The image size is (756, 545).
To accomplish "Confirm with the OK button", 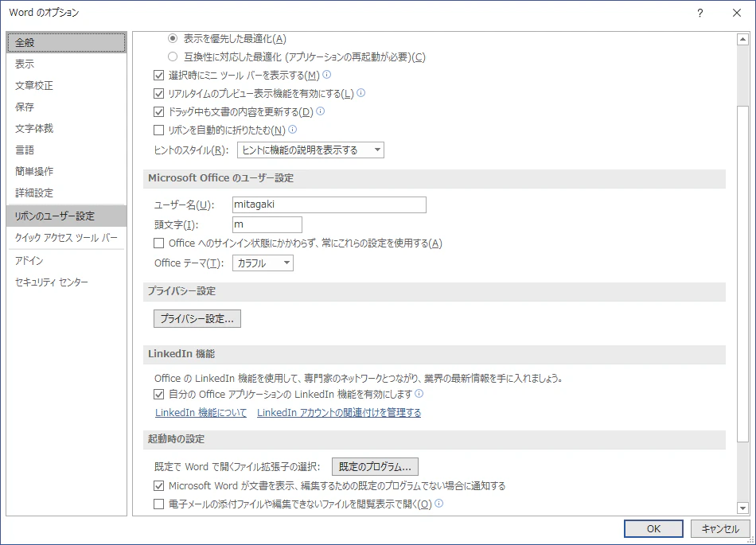I will (x=653, y=528).
